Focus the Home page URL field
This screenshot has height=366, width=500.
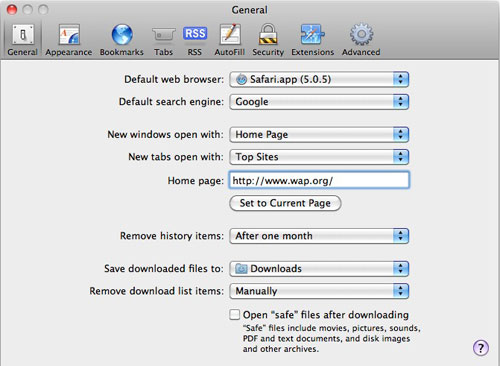coord(319,180)
